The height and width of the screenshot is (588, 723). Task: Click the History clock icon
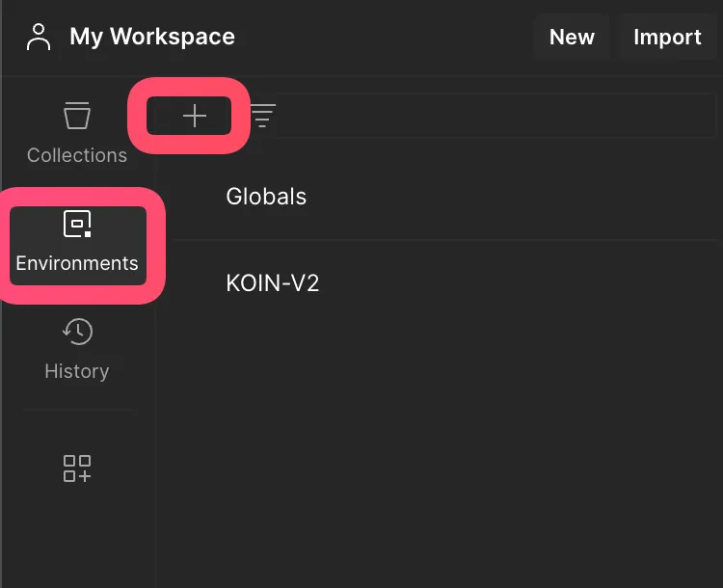point(77,333)
